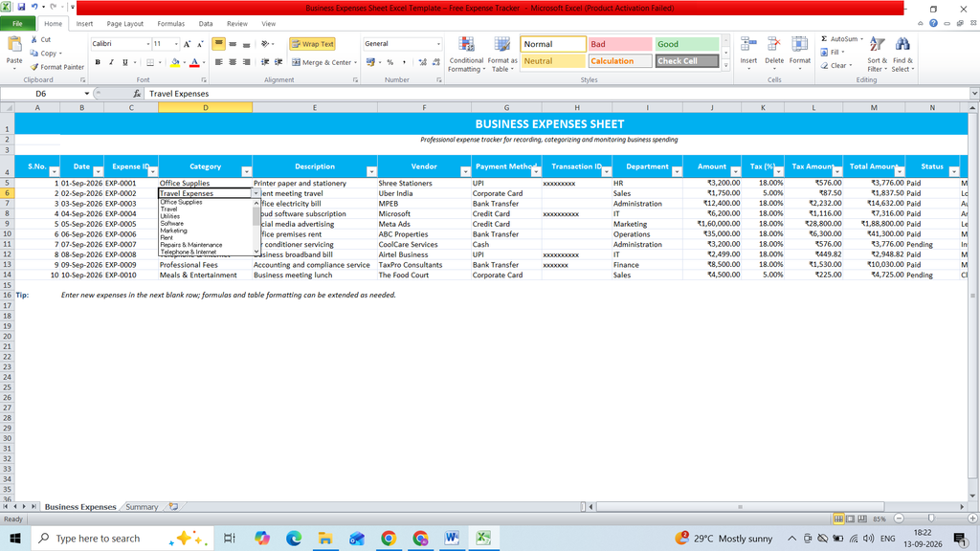This screenshot has height=551, width=980.
Task: Open Format as Table gallery
Action: (502, 55)
